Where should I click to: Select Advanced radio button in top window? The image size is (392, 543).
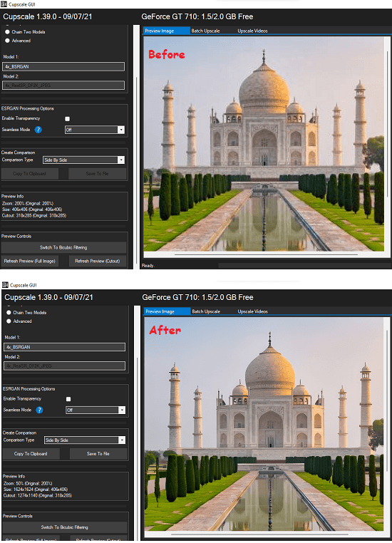[7, 41]
